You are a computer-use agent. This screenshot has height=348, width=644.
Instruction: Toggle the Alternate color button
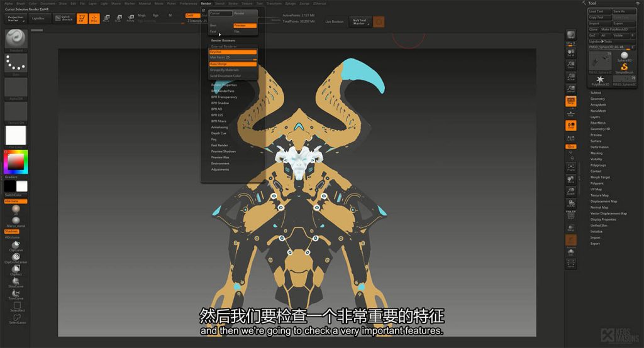16,202
